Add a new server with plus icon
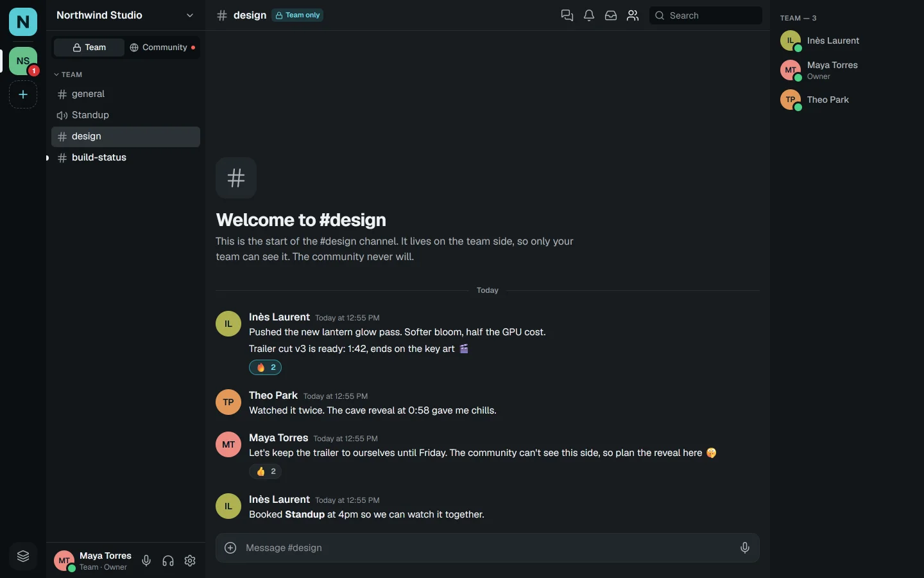 point(23,95)
